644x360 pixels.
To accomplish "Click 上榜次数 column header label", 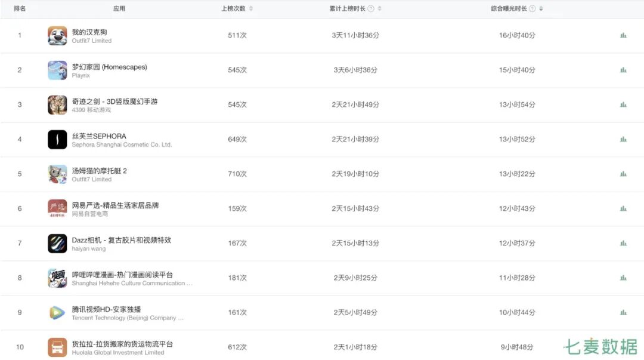I will [x=233, y=8].
